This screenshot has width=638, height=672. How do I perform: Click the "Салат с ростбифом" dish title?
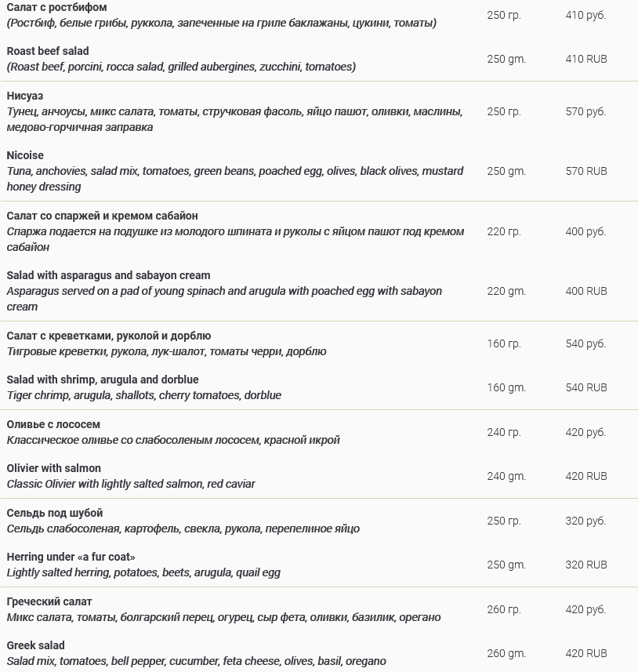click(56, 7)
